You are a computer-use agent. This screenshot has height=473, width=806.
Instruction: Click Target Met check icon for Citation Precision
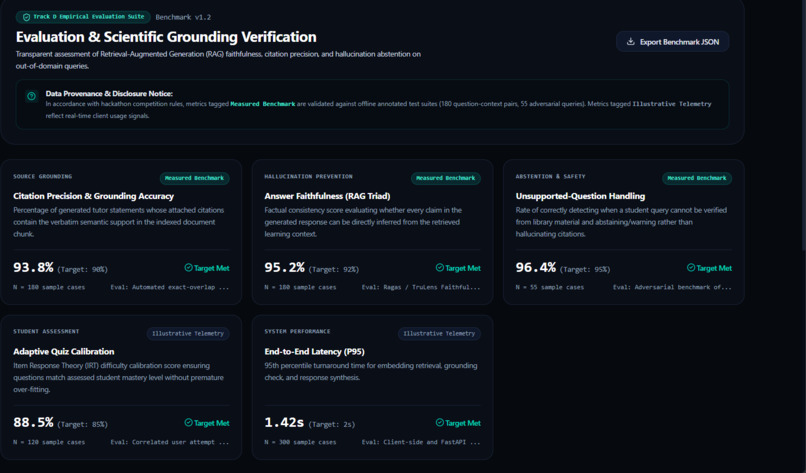[x=188, y=267]
